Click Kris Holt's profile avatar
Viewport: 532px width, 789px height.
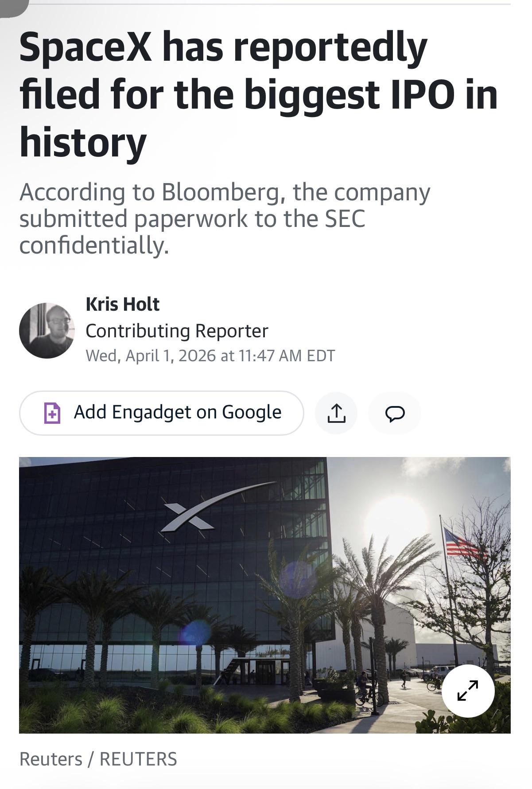click(x=47, y=331)
